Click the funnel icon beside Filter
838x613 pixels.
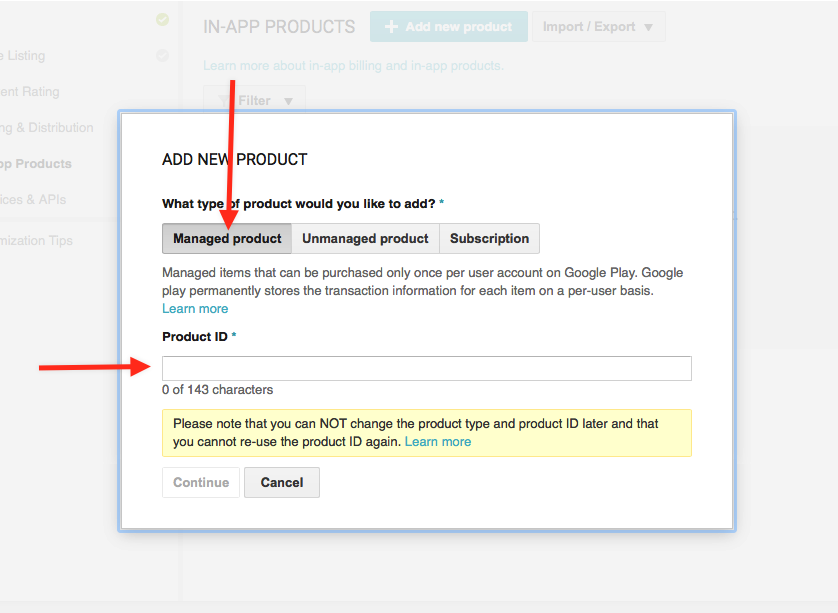[x=225, y=100]
